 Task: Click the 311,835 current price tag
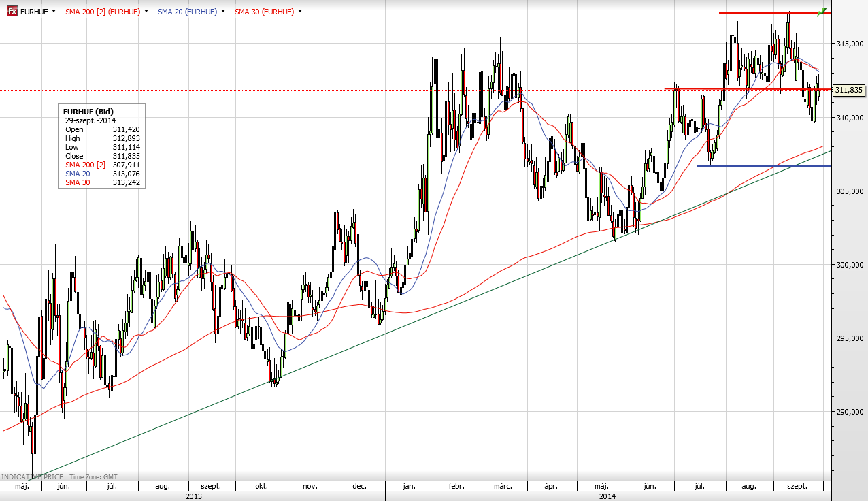[848, 90]
